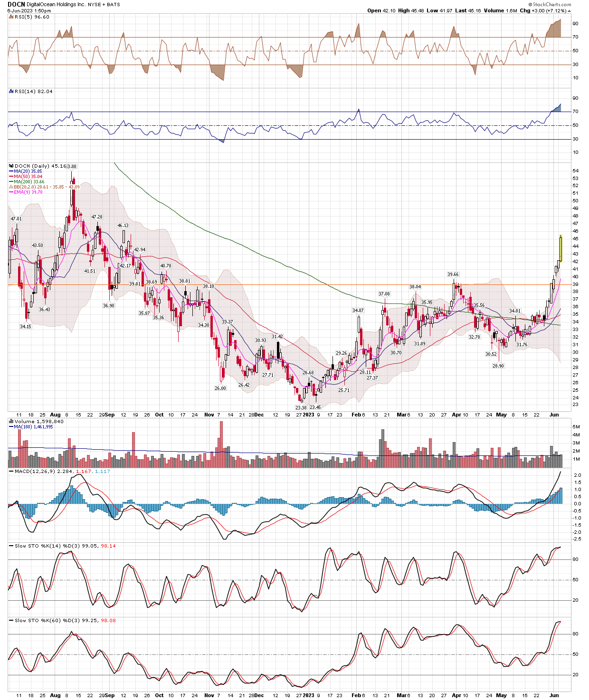The image size is (589, 700).
Task: Click the DOCN ticker symbol title
Action: [16, 4]
